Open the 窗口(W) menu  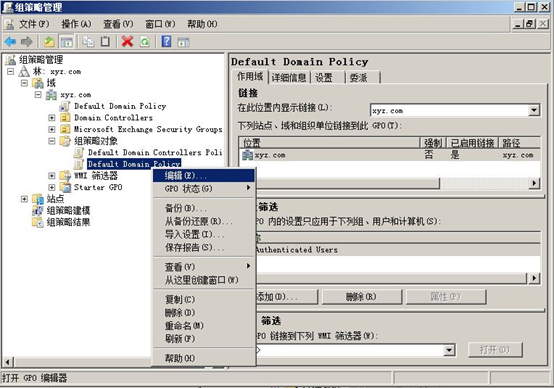[160, 24]
